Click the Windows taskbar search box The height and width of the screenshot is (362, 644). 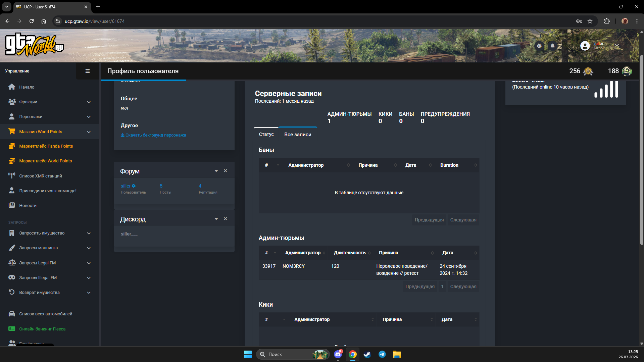click(293, 354)
